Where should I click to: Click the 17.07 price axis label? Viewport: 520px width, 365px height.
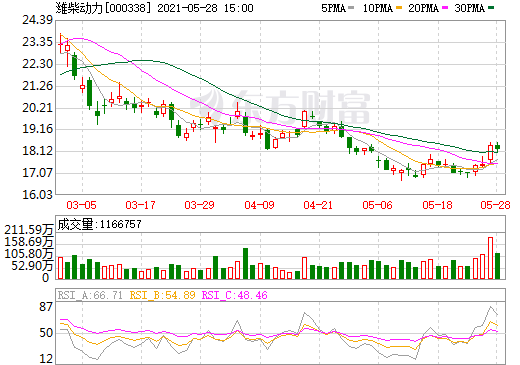(x=37, y=173)
